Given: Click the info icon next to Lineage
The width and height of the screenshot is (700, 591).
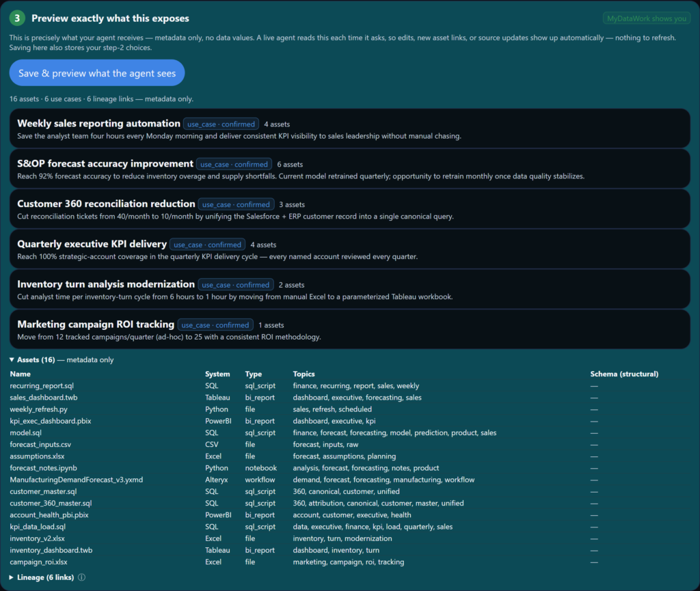Looking at the screenshot, I should tap(82, 577).
